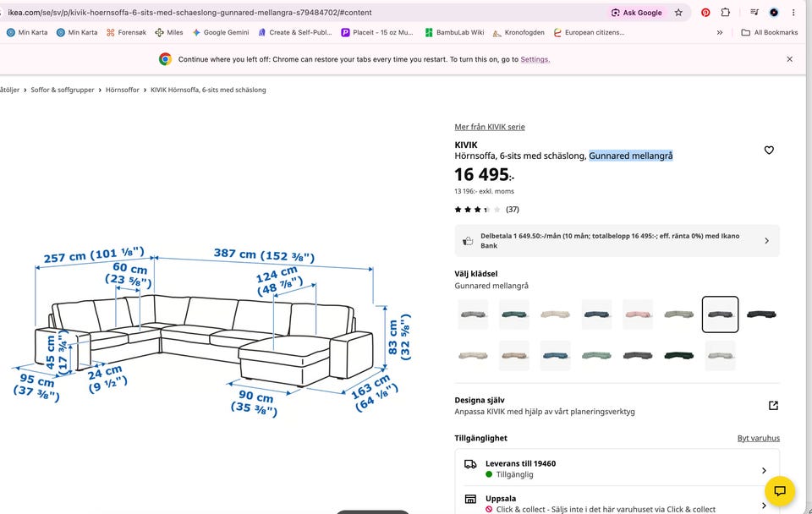Click the delivery truck icon

click(470, 464)
